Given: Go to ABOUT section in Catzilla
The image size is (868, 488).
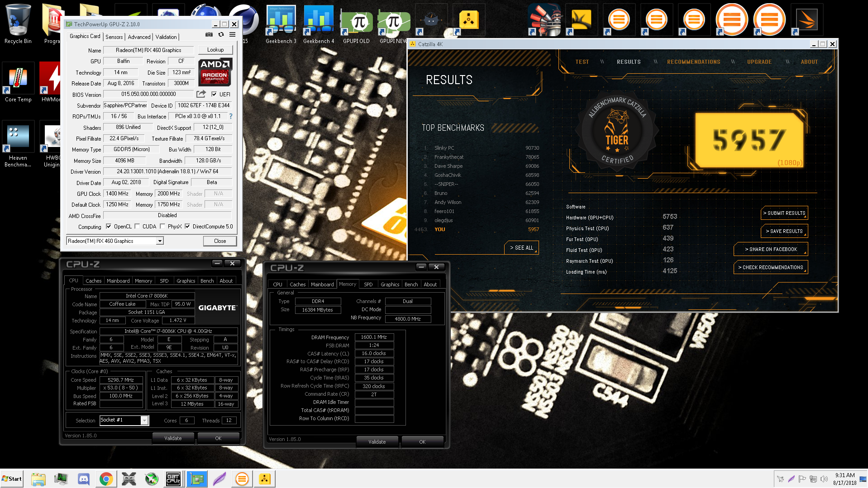Looking at the screenshot, I should [x=809, y=62].
